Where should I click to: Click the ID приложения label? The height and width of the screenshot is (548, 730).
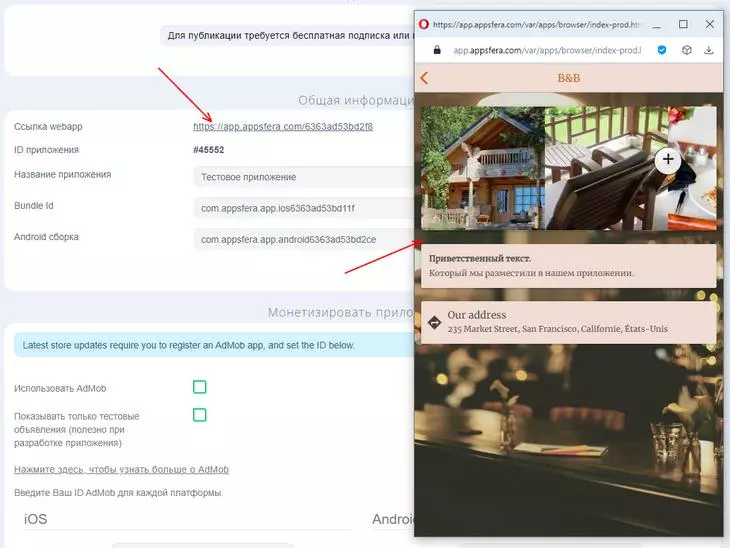tap(46, 150)
